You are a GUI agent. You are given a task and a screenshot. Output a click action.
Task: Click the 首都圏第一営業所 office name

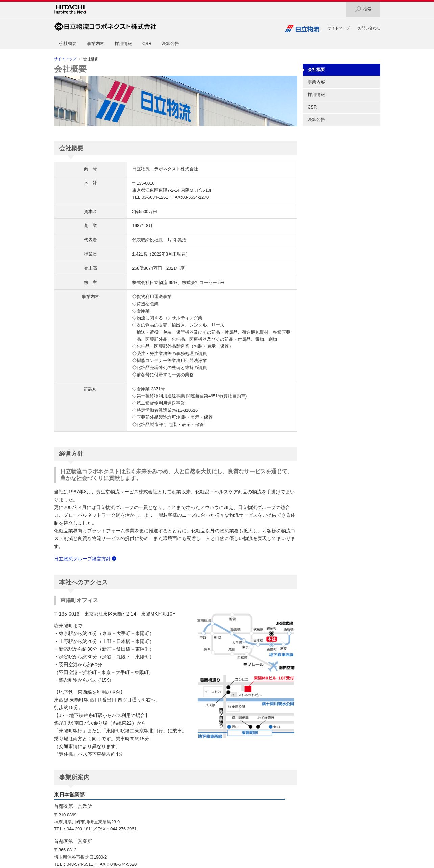pyautogui.click(x=73, y=806)
